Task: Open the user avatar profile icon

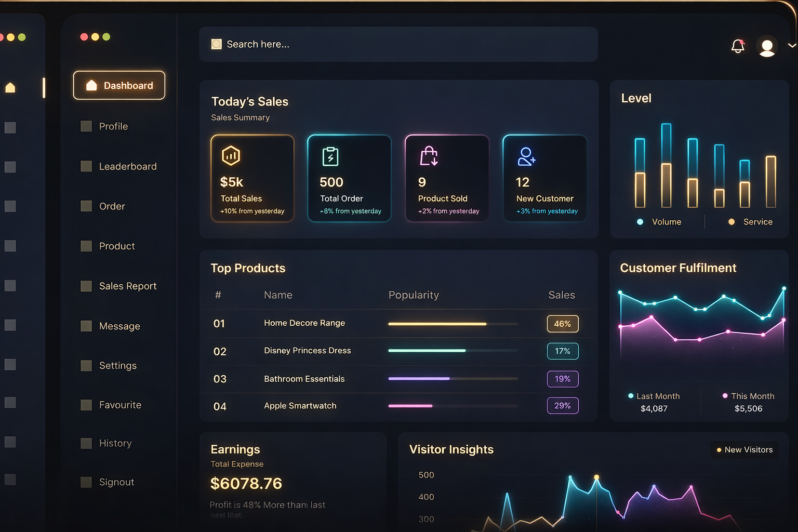Action: click(x=767, y=46)
